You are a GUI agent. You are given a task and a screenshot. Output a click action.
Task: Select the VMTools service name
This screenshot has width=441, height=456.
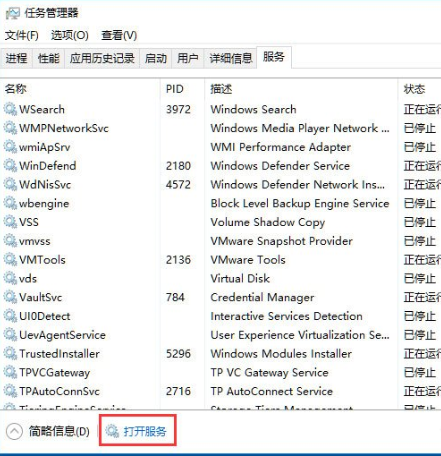click(42, 260)
